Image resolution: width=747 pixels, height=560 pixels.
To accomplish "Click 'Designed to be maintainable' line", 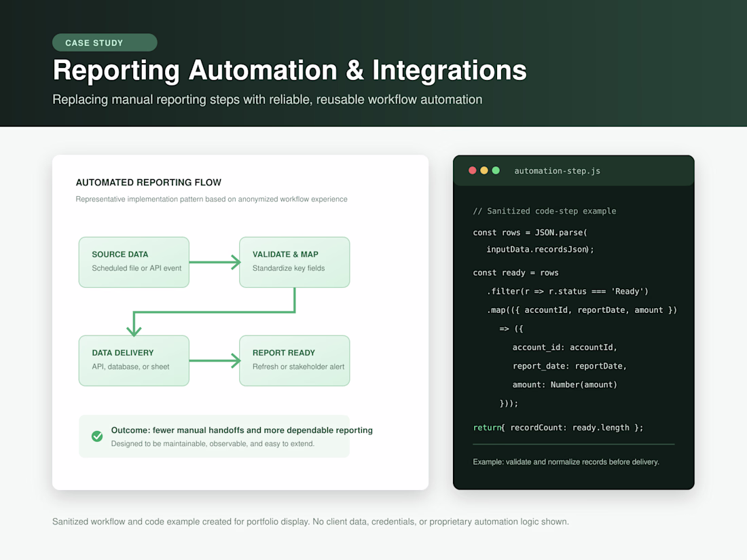I will tap(213, 444).
